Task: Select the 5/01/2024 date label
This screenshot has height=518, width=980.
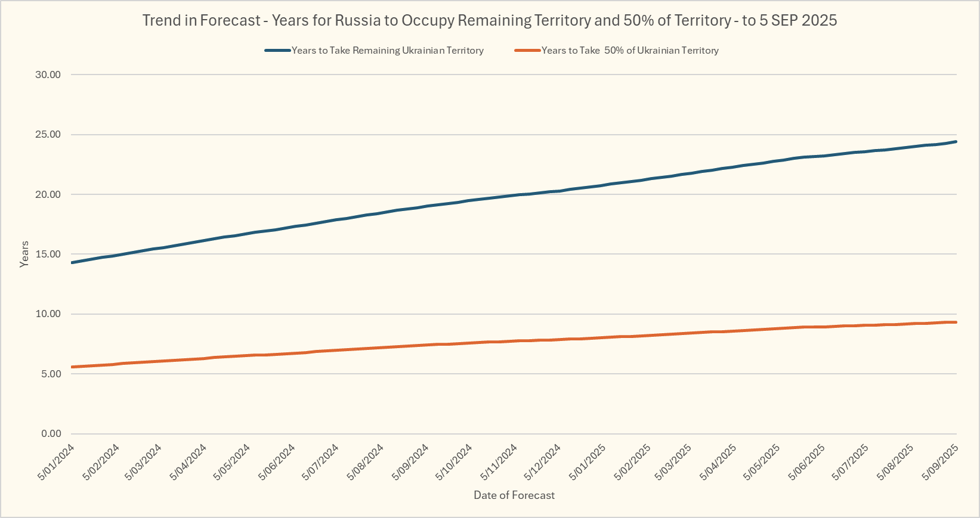Action: (x=57, y=461)
